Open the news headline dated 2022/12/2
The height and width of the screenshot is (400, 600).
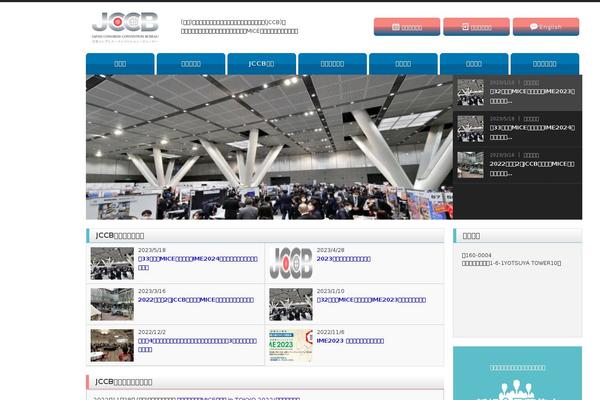tap(197, 345)
